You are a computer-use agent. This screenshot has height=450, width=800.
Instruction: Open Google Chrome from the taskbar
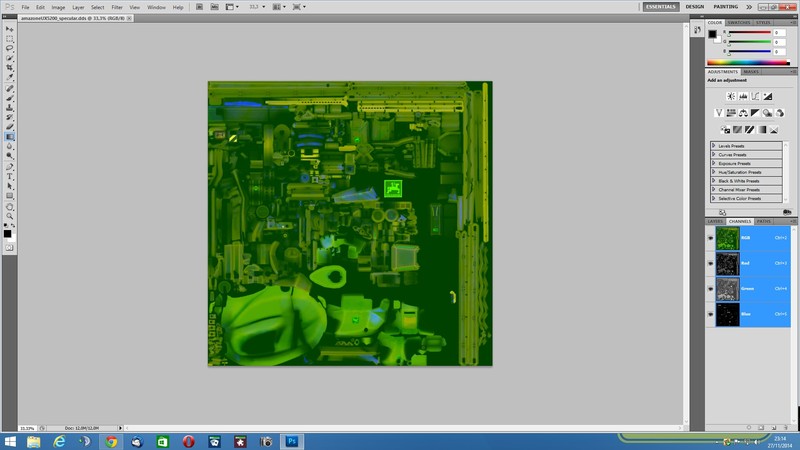point(111,441)
